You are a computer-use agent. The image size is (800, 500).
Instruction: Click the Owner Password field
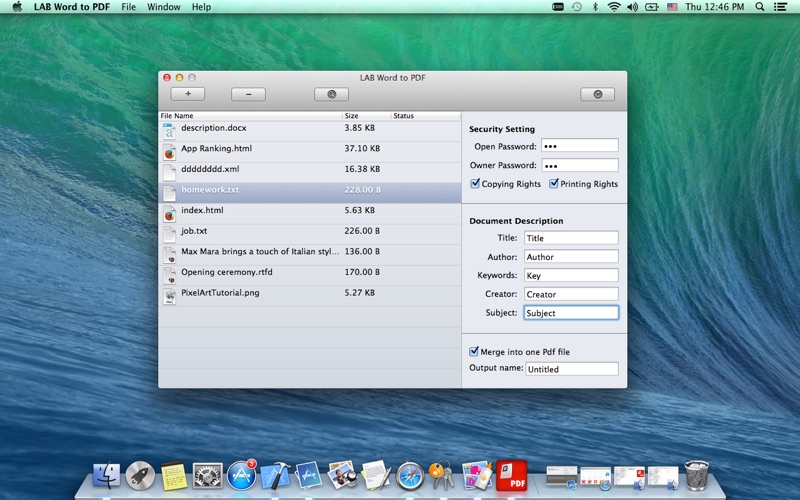point(580,165)
